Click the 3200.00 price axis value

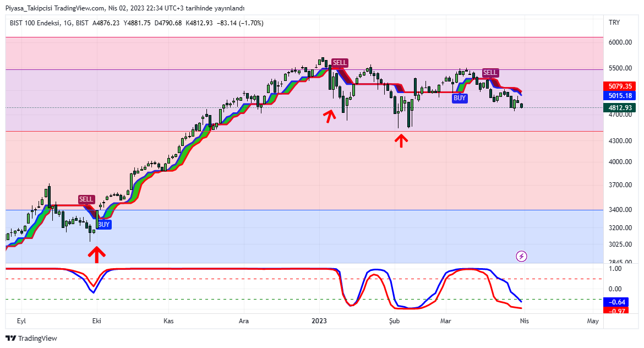pyautogui.click(x=620, y=227)
